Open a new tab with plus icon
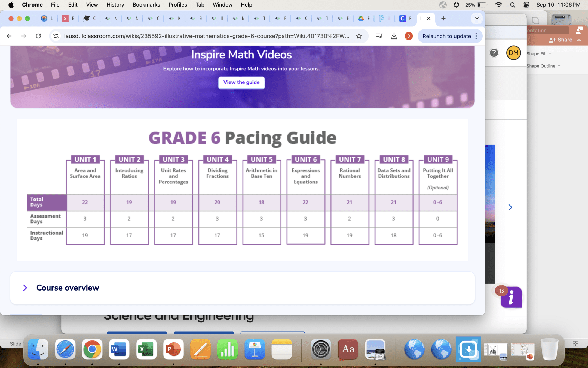Viewport: 588px width, 368px height. pos(443,19)
